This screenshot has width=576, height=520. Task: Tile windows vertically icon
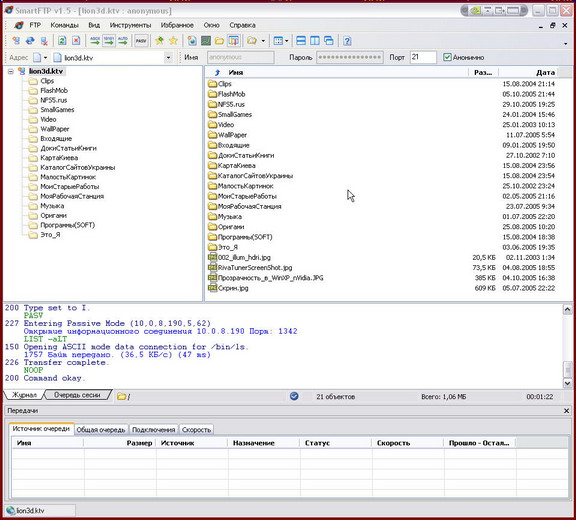coord(315,41)
